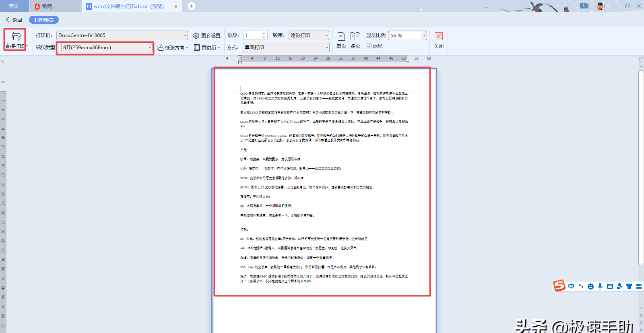Open the toolbox grid icon in Sogou bar

[x=639, y=286]
